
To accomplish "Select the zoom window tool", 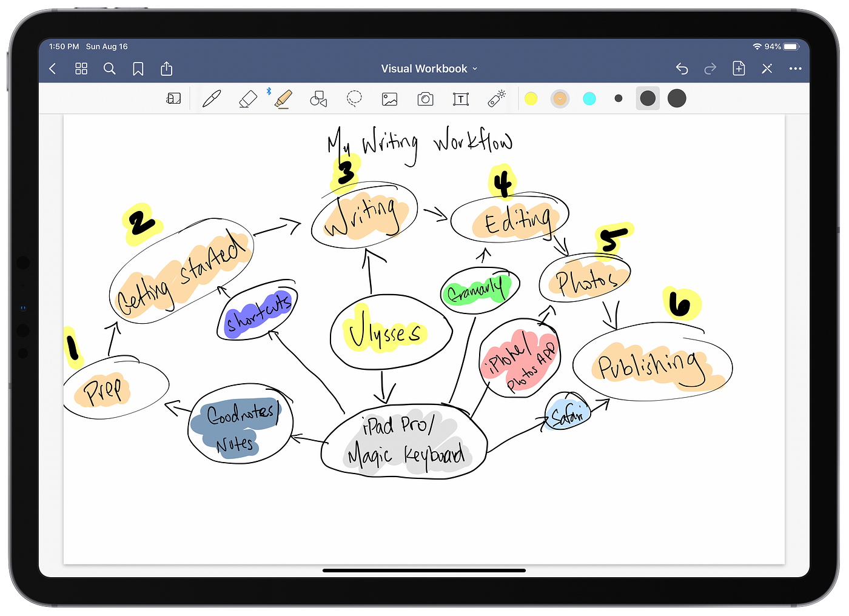I will tap(173, 99).
